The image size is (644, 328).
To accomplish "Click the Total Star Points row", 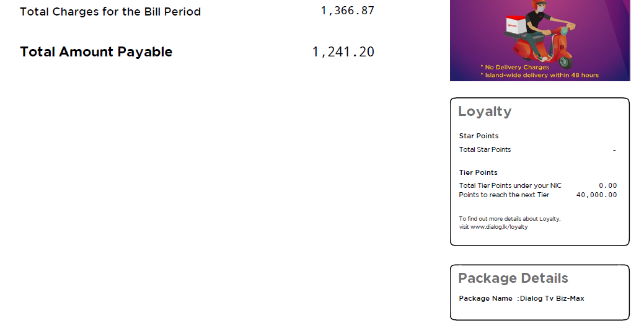I will 537,149.
